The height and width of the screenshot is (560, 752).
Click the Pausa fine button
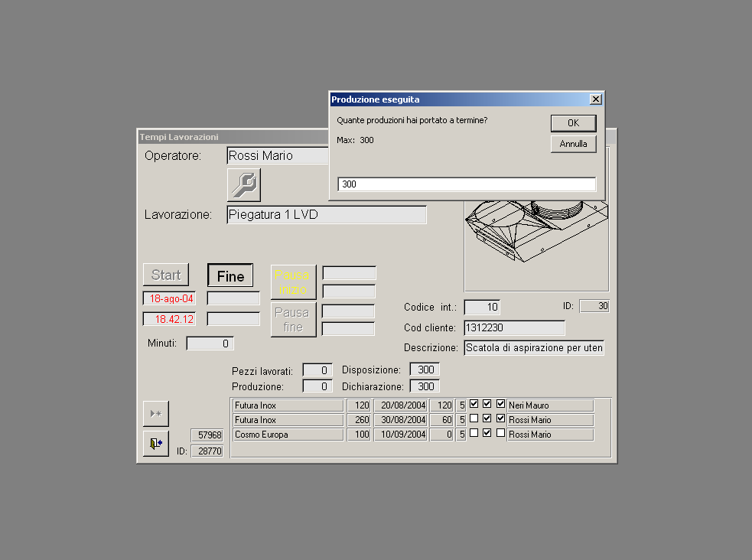pos(294,319)
